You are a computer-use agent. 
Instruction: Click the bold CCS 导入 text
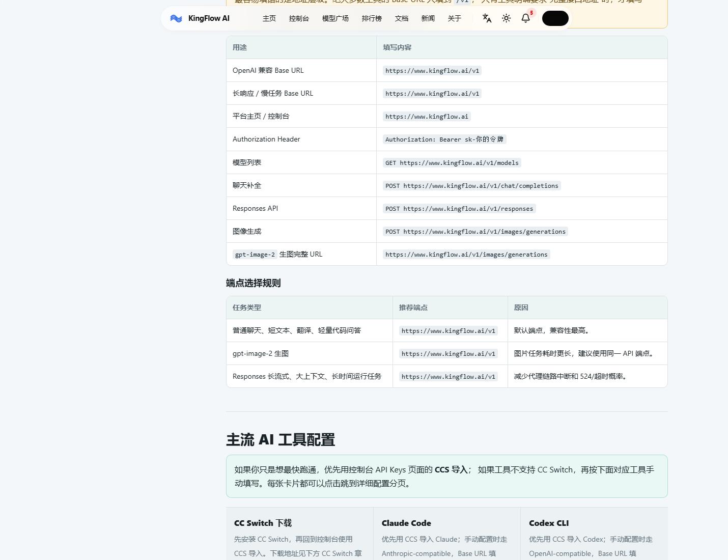click(x=451, y=469)
